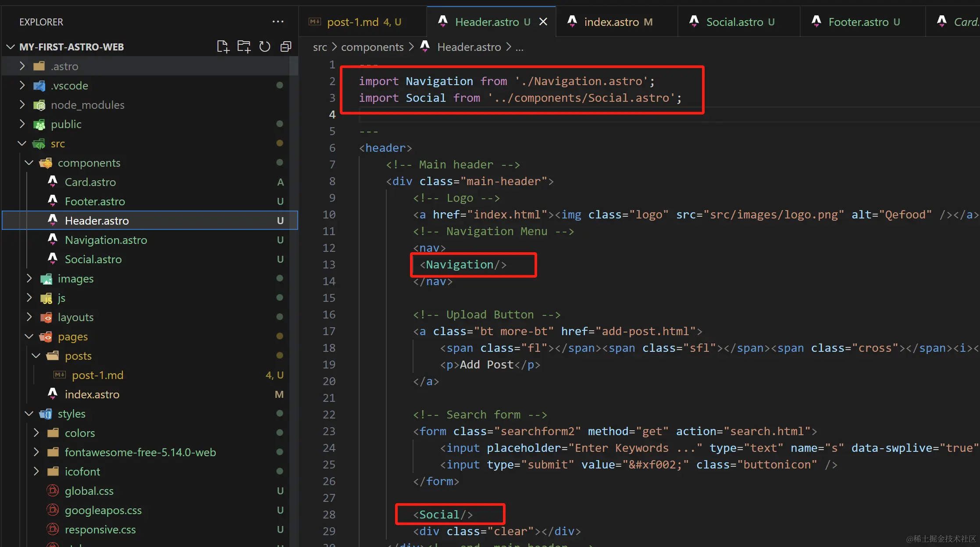Switch to the index.astro tab
This screenshot has height=547, width=980.
pos(611,22)
